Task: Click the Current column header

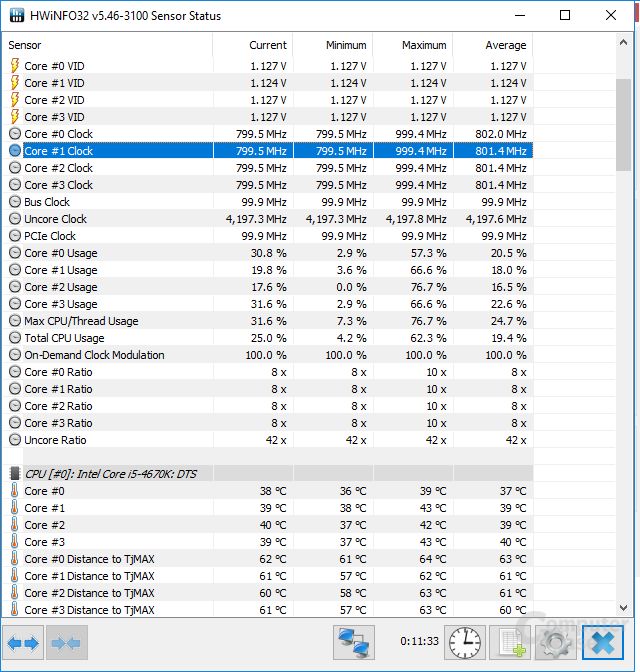Action: [253, 45]
